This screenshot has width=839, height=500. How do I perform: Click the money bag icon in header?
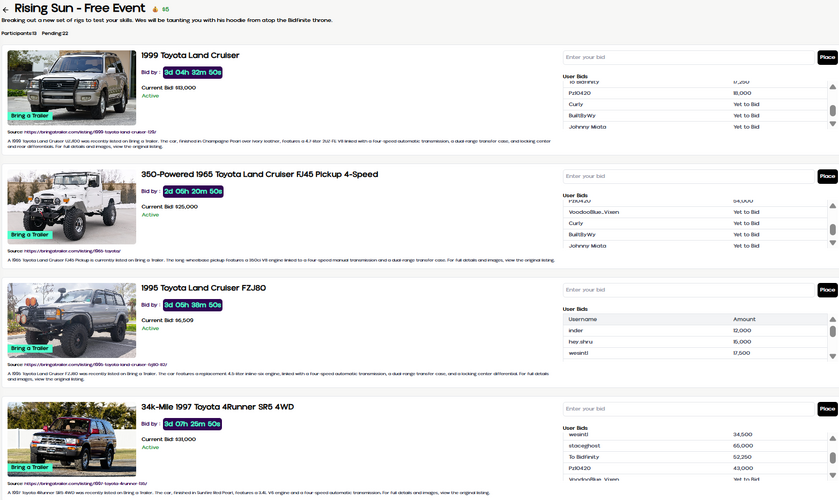point(155,10)
